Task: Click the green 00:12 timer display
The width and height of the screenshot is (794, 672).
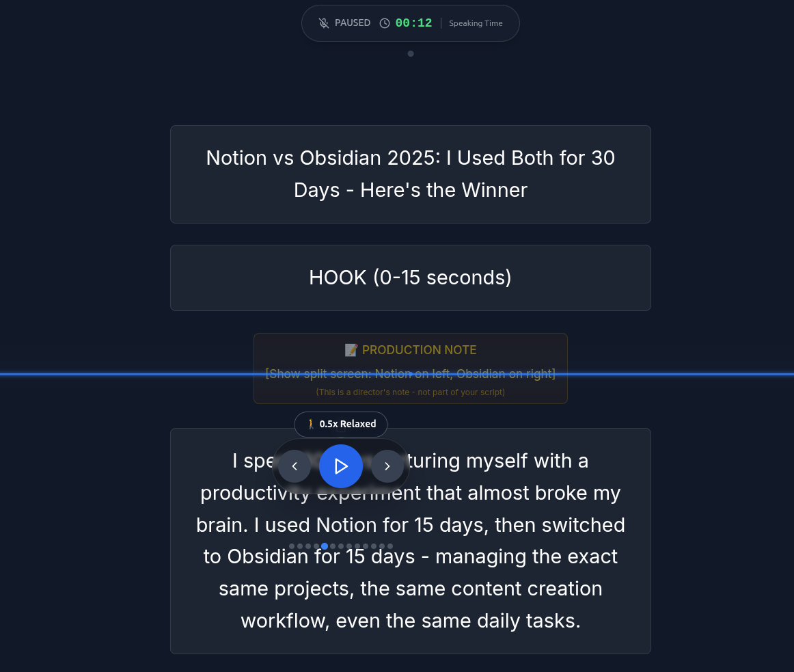Action: click(x=413, y=23)
